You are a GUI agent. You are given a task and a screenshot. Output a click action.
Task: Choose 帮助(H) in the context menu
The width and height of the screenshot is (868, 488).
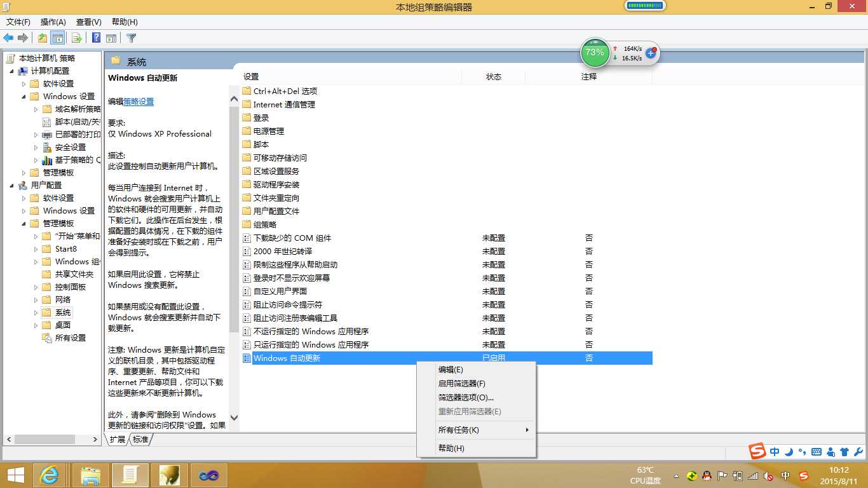pos(476,449)
